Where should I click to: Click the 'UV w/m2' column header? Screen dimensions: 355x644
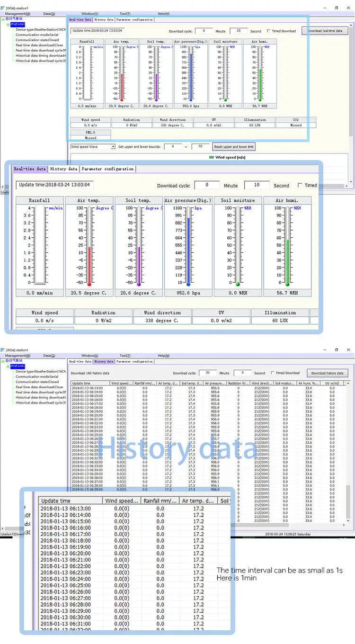332,383
